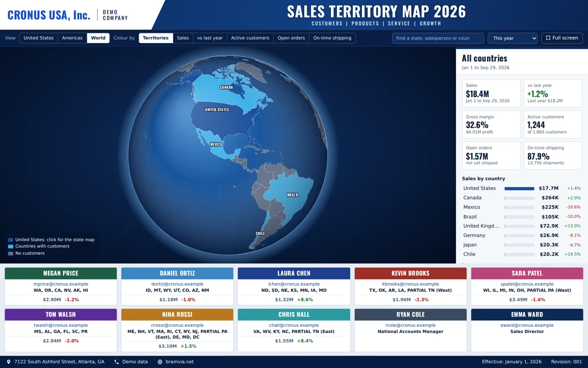The width and height of the screenshot is (588, 368).
Task: Click the location pin icon in footer
Action: (9, 362)
